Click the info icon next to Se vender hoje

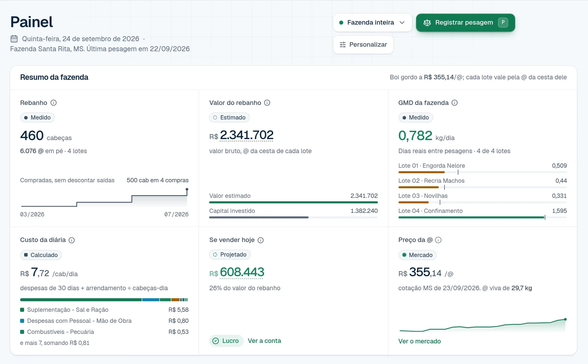point(261,240)
